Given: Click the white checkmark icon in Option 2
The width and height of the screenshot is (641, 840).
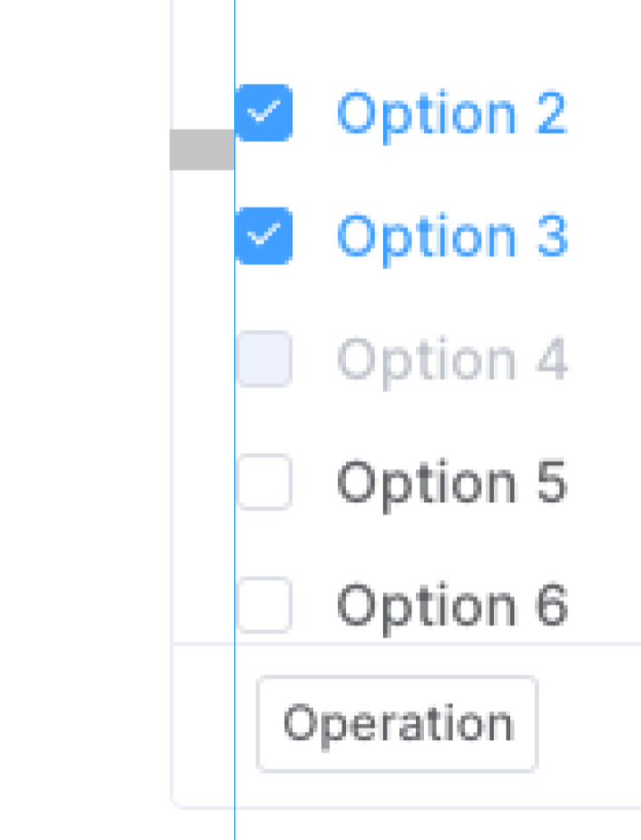Looking at the screenshot, I should click(x=264, y=113).
